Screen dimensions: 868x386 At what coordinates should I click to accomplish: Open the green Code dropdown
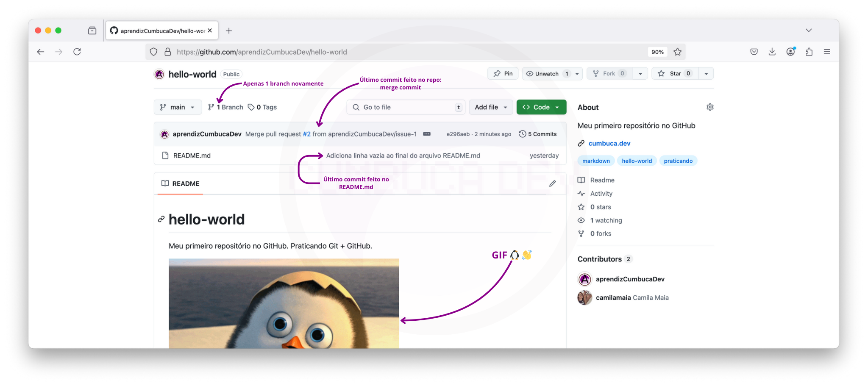[x=541, y=107]
